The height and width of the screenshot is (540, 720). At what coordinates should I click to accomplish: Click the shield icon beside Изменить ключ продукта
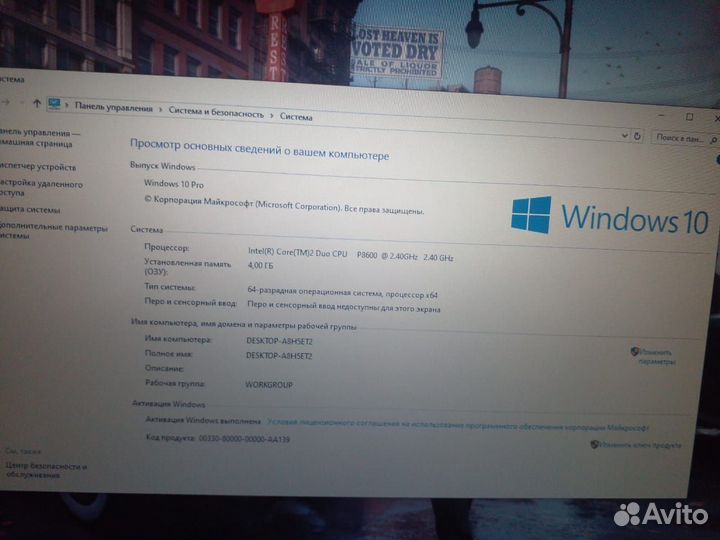(x=594, y=444)
